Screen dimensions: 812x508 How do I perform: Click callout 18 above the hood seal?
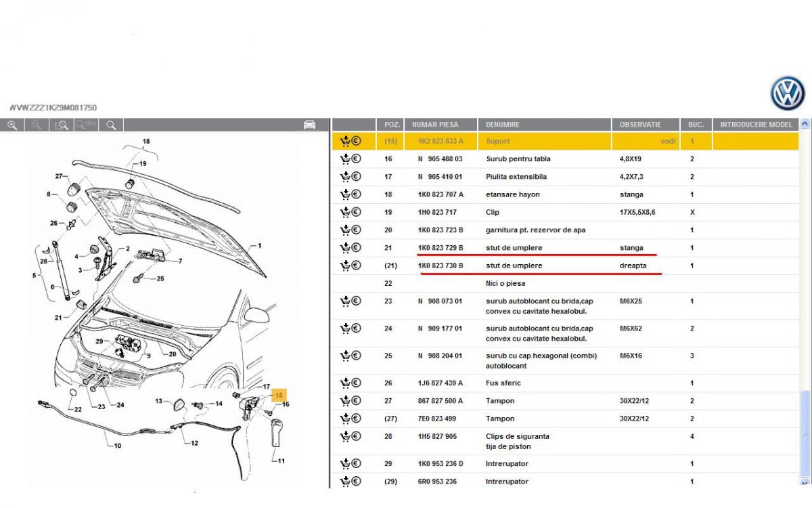pos(145,142)
